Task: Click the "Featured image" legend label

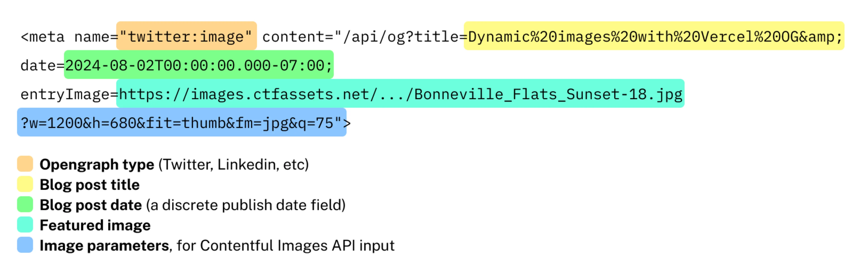Action: tap(95, 225)
